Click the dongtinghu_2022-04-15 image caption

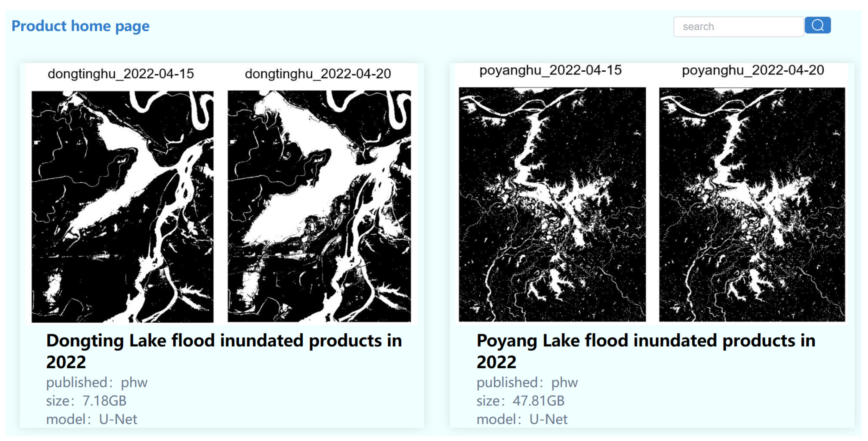121,74
